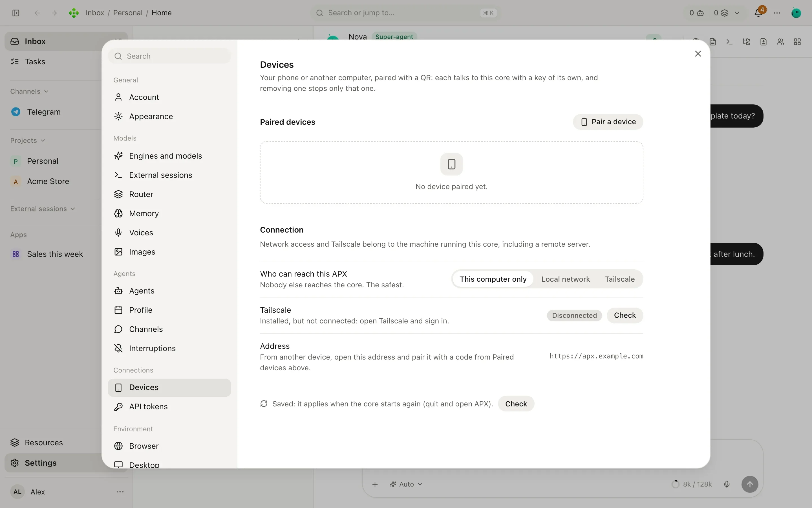Open Interruptions settings
Viewport: 812px width, 508px height.
pos(169,349)
